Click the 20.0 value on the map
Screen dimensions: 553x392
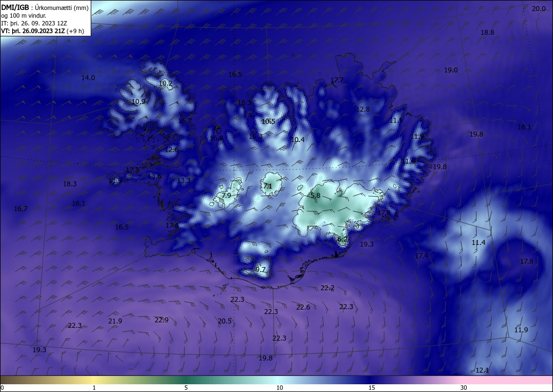click(x=539, y=9)
